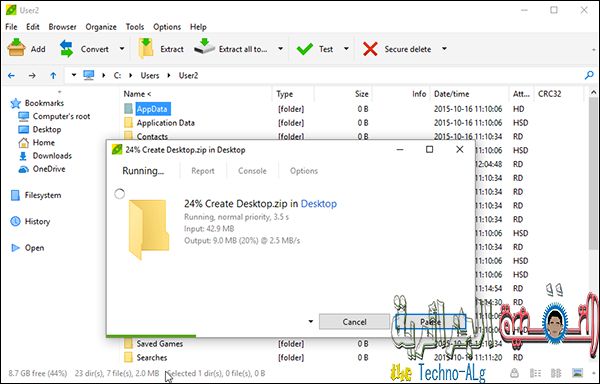Go back with the left arrow
Viewport: 600px width, 384px height.
click(x=11, y=75)
